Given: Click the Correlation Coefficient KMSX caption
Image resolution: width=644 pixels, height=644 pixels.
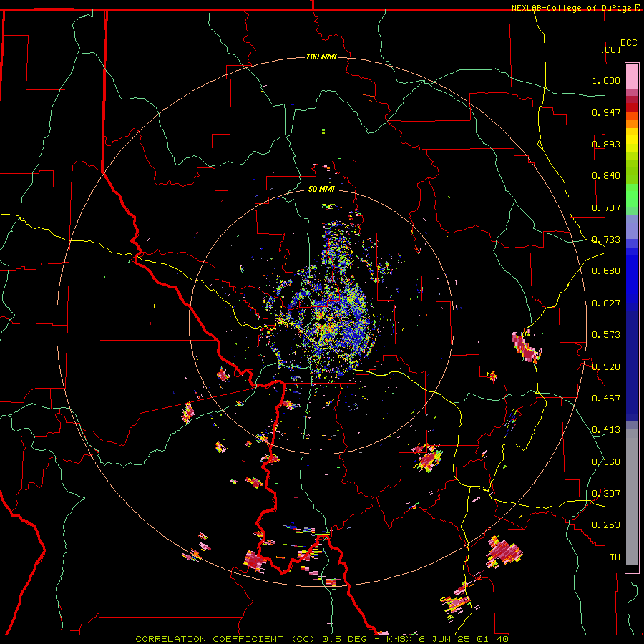Looking at the screenshot, I should coord(322,639).
